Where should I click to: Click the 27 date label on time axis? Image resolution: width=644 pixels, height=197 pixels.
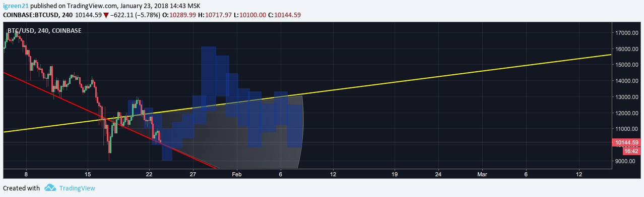click(192, 174)
